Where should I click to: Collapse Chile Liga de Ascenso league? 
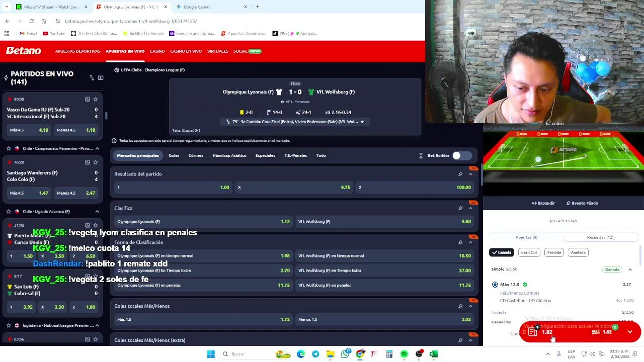point(97,211)
